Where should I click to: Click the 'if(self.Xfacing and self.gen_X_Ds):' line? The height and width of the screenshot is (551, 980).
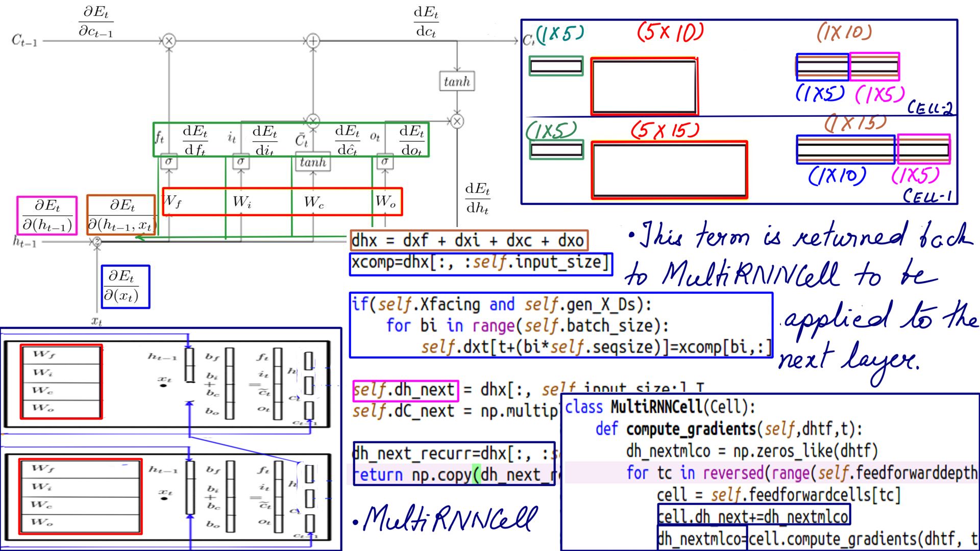tap(502, 305)
